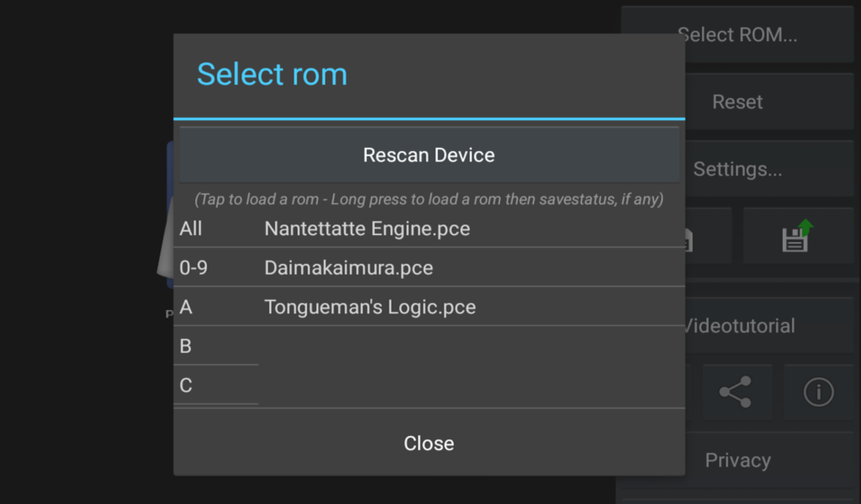Click the floppy disk icon with green arrow
861x504 pixels.
tap(796, 236)
